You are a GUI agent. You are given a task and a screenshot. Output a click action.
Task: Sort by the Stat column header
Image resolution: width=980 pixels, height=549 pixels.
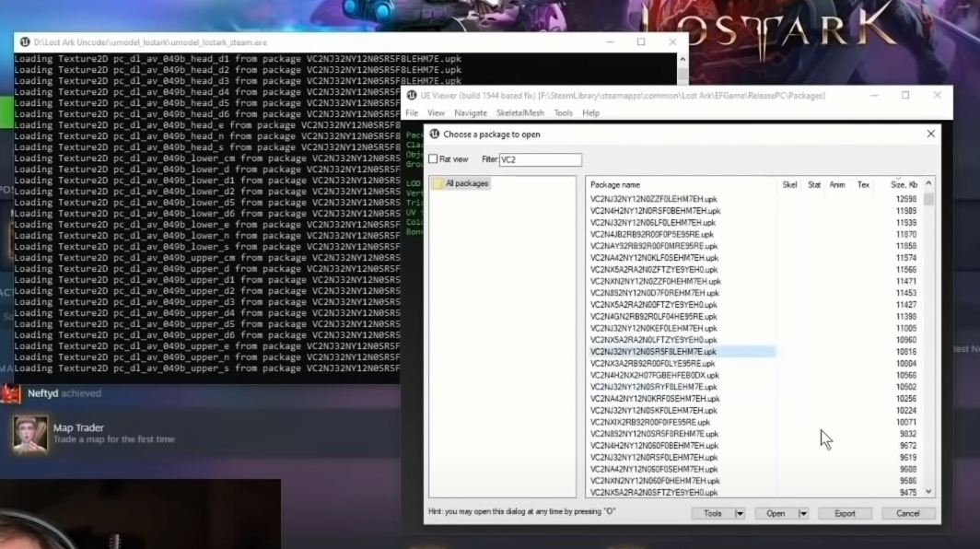(x=814, y=185)
